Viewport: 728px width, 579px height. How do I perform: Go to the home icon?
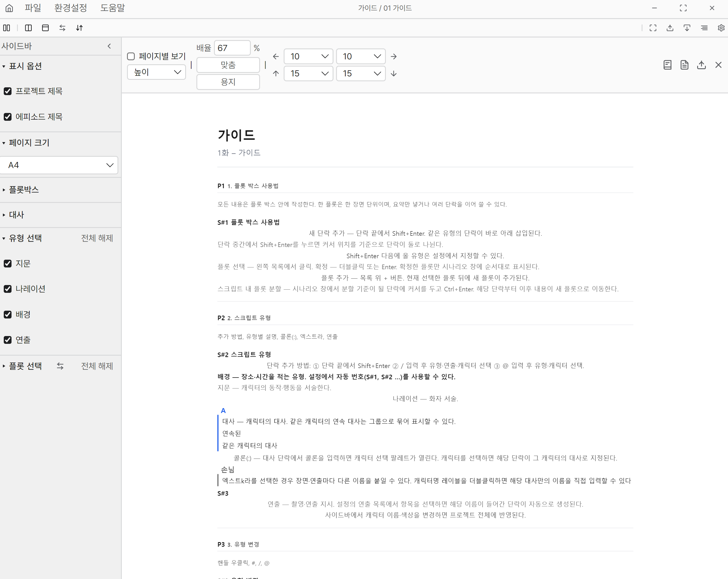[9, 8]
